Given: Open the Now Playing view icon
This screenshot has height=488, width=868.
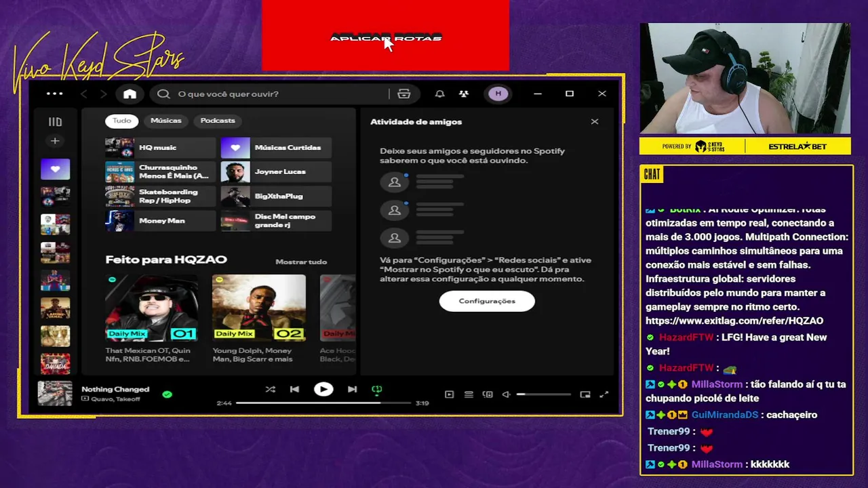Looking at the screenshot, I should pyautogui.click(x=449, y=394).
